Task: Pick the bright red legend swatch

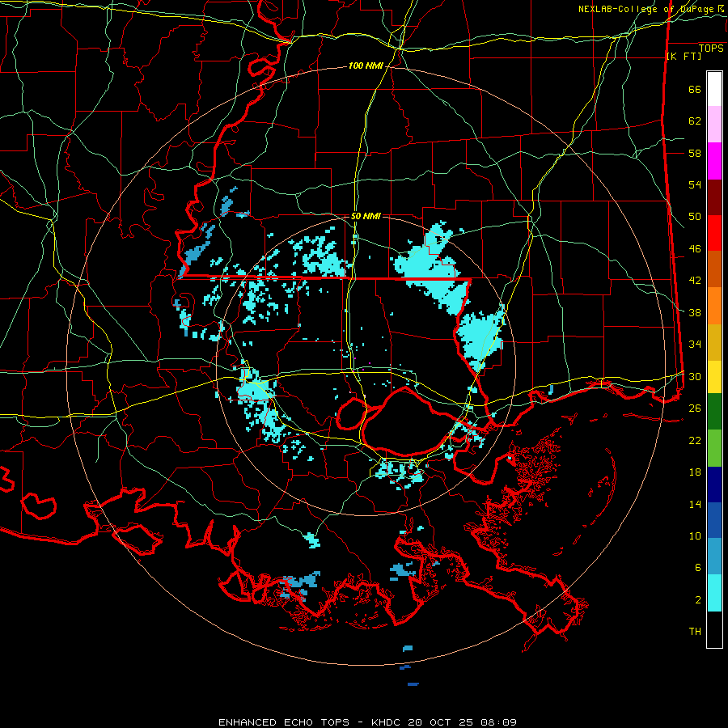Action: pos(714,233)
